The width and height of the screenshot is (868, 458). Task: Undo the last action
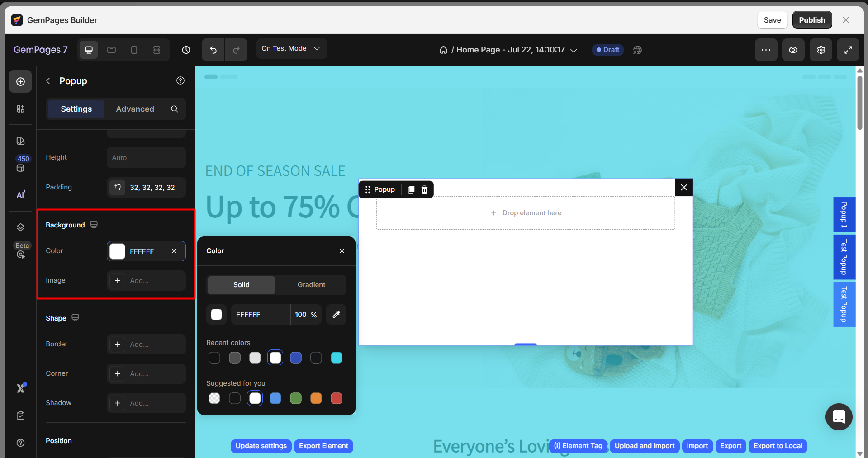pos(213,50)
